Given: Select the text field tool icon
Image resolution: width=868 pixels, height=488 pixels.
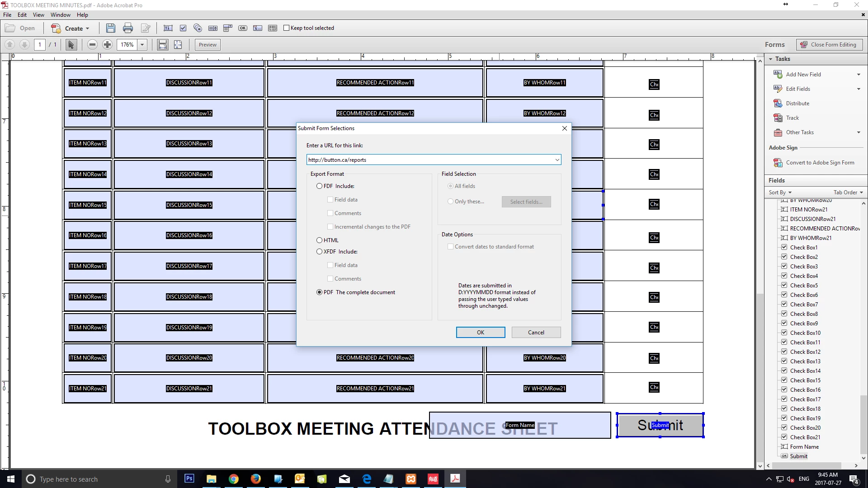Looking at the screenshot, I should pyautogui.click(x=168, y=28).
